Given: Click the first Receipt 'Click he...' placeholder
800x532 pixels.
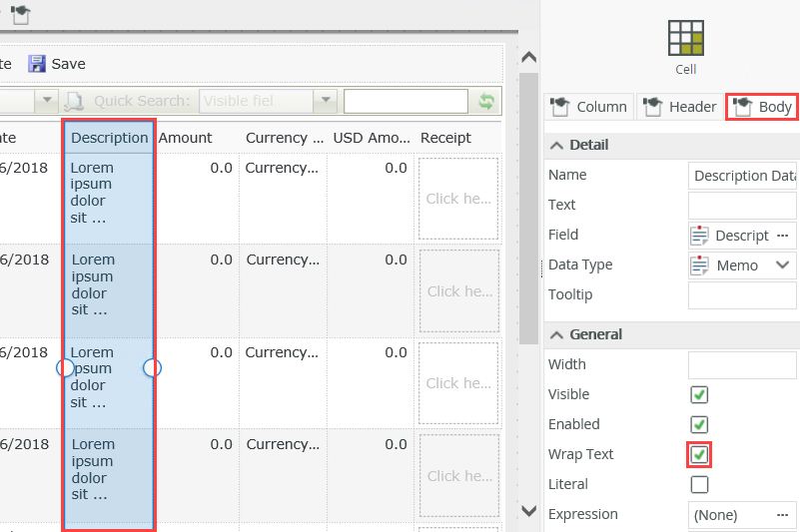Looking at the screenshot, I should tap(458, 199).
